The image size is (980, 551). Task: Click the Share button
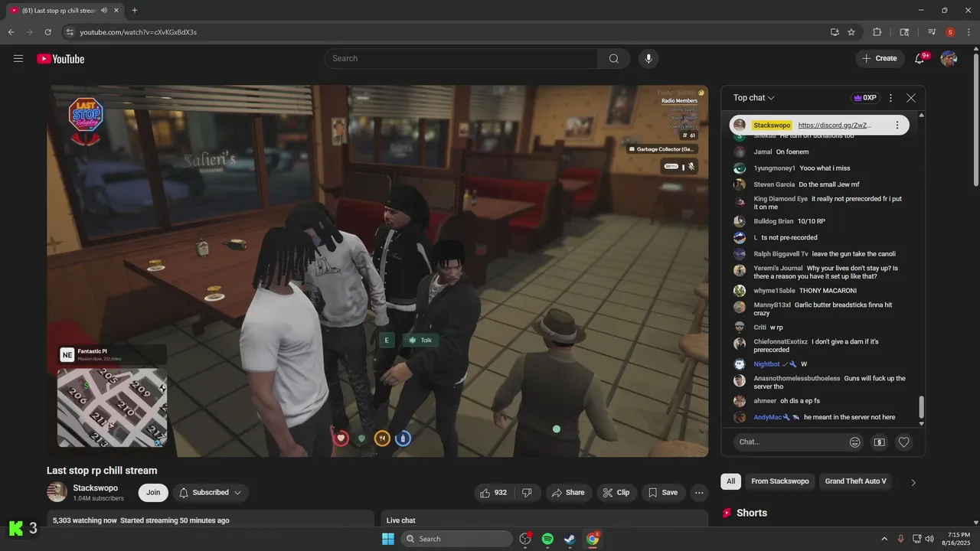point(568,493)
